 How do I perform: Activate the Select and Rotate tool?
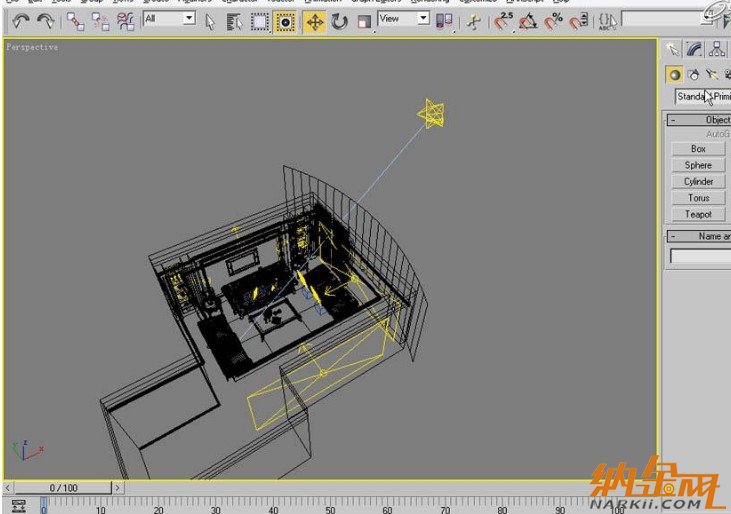coord(339,21)
